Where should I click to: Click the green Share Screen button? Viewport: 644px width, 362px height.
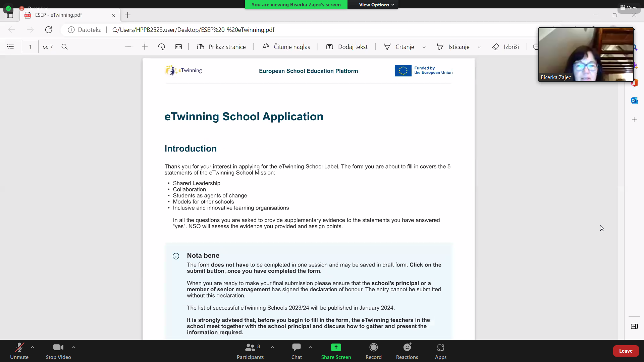336,351
